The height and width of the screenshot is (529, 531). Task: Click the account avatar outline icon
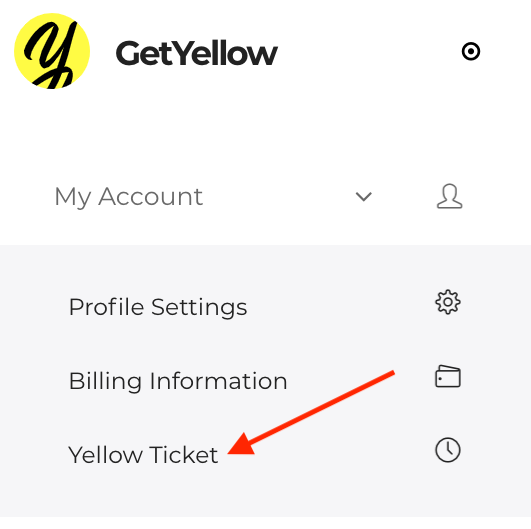click(x=449, y=196)
